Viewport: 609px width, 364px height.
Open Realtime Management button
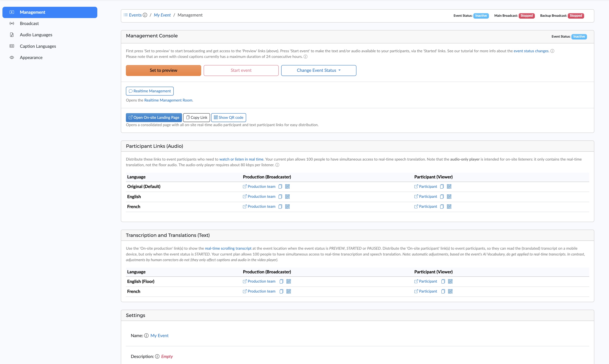(x=150, y=91)
